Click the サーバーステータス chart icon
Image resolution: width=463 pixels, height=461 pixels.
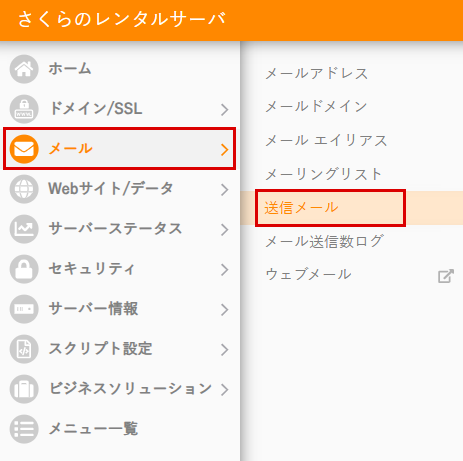pyautogui.click(x=24, y=229)
